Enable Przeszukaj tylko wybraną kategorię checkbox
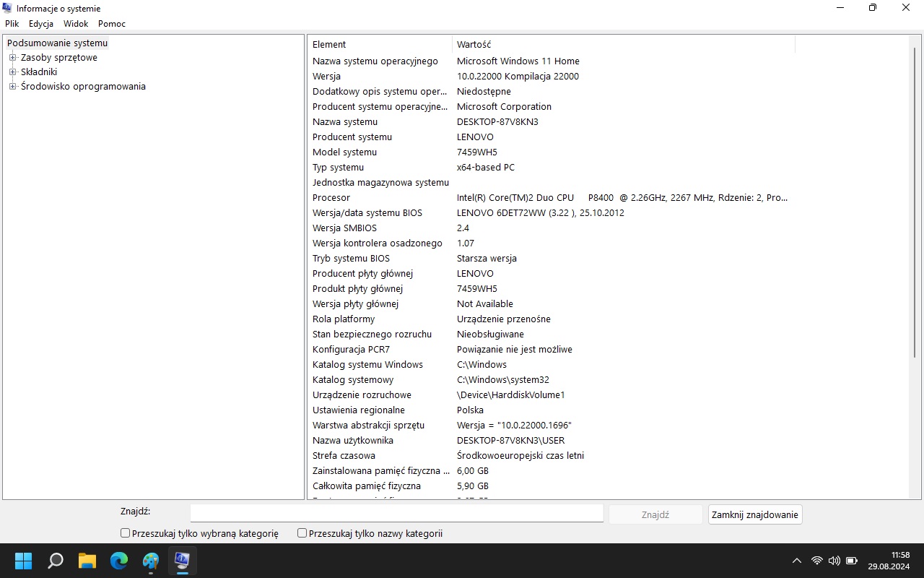 pyautogui.click(x=126, y=533)
